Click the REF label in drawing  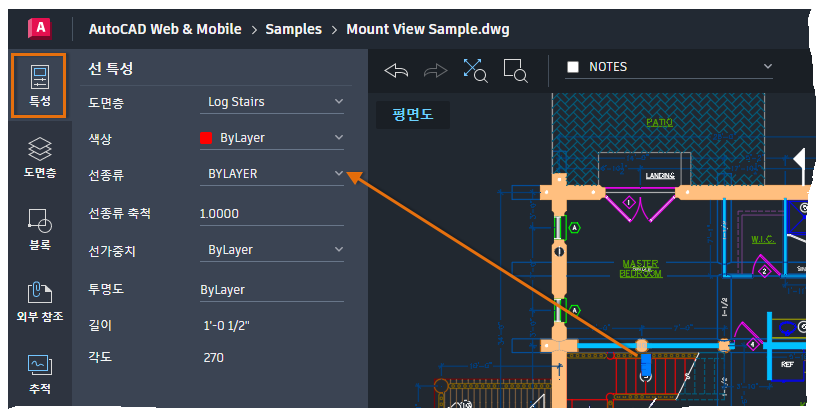pos(788,364)
